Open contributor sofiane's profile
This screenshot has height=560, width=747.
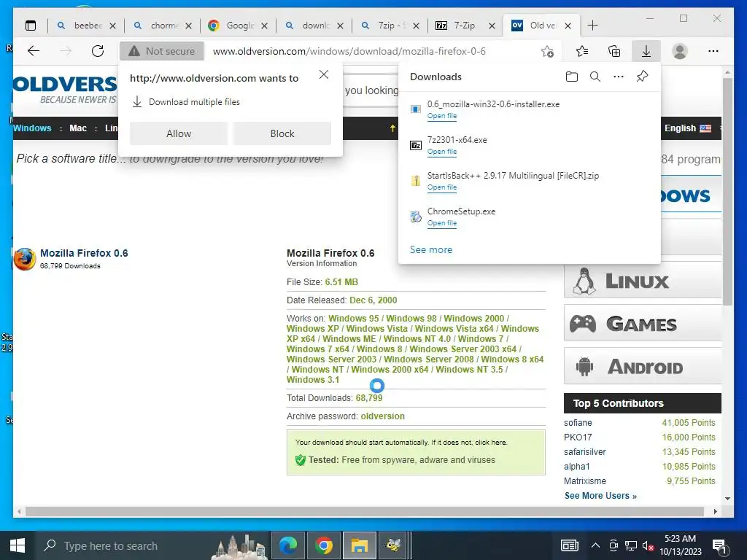click(578, 422)
